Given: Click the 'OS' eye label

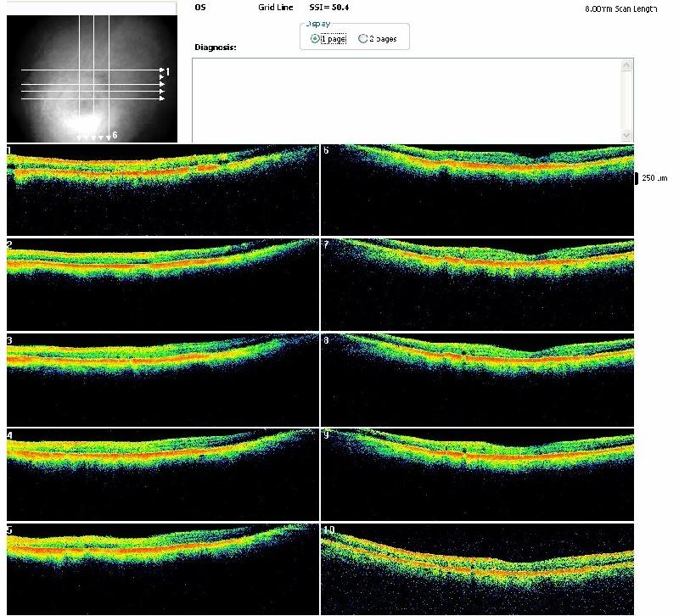Looking at the screenshot, I should coord(200,8).
